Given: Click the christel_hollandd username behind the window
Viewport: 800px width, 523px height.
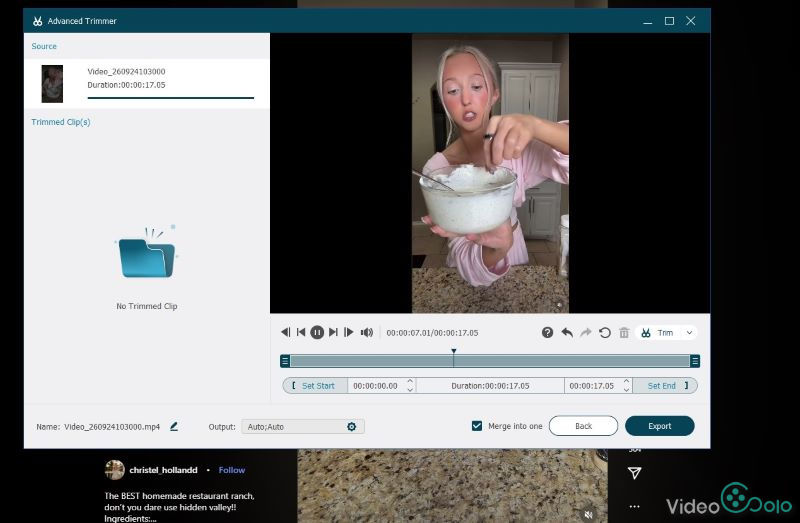Looking at the screenshot, I should coord(163,470).
